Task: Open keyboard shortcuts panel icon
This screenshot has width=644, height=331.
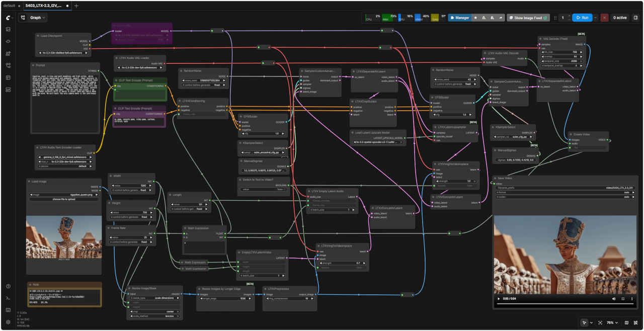Action: click(8, 310)
